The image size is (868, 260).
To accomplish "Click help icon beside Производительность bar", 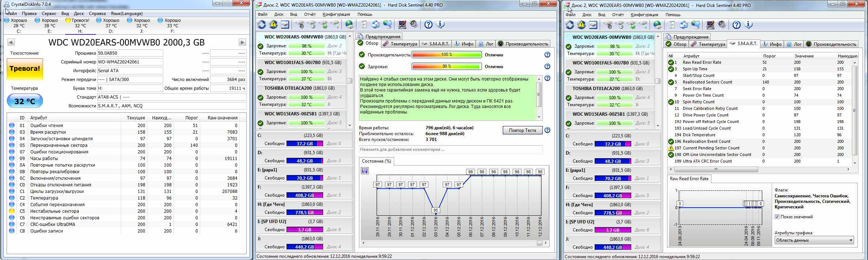I will click(547, 55).
